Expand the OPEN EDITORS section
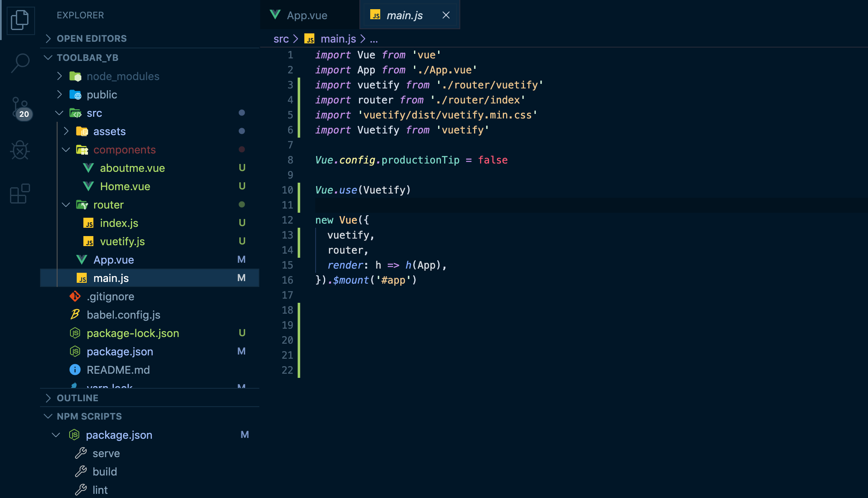The image size is (868, 498). [x=91, y=38]
